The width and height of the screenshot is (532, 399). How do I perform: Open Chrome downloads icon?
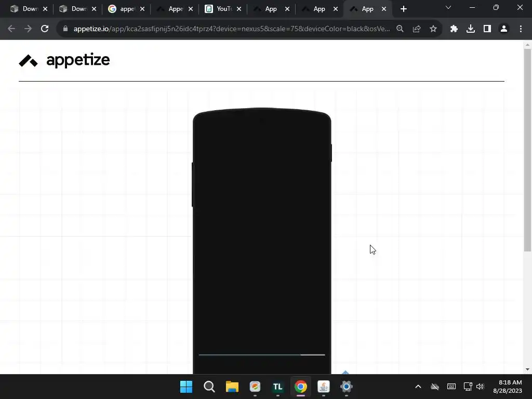pyautogui.click(x=471, y=29)
